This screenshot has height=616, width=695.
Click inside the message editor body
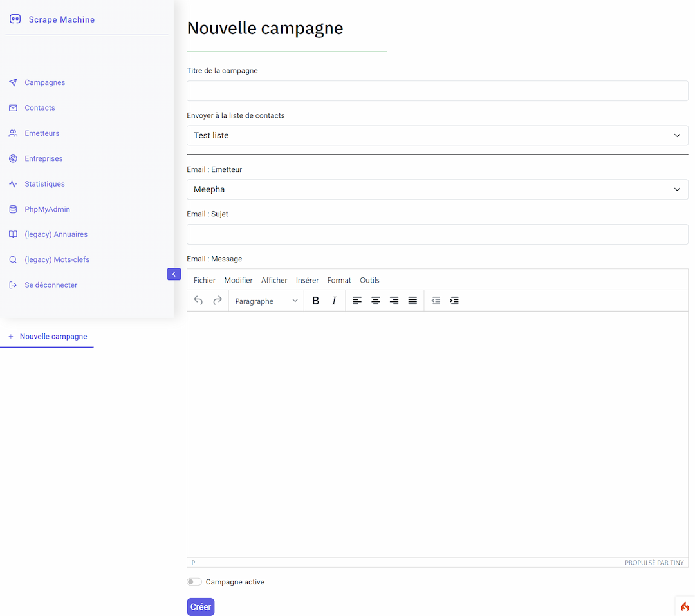tap(438, 434)
